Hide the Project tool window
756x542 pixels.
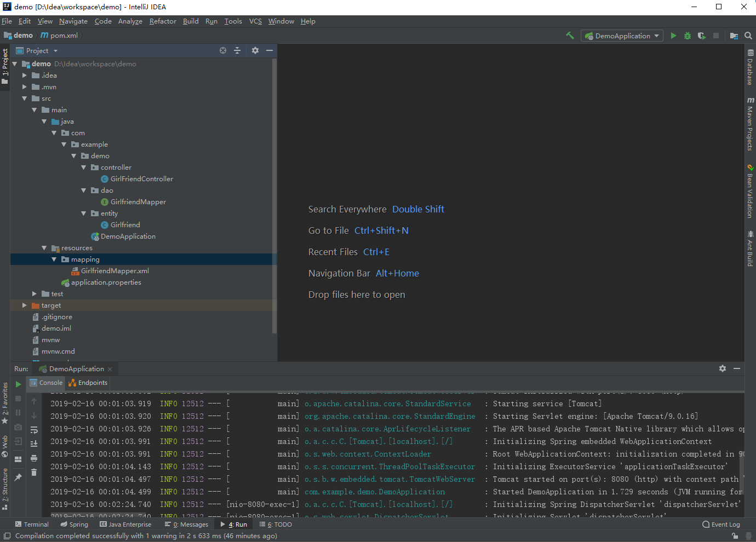[x=270, y=50]
